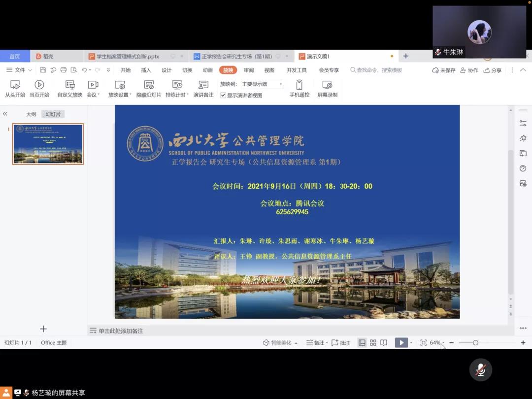This screenshot has height=399, width=532.
Task: Click 智能美化 in status bar
Action: click(280, 343)
